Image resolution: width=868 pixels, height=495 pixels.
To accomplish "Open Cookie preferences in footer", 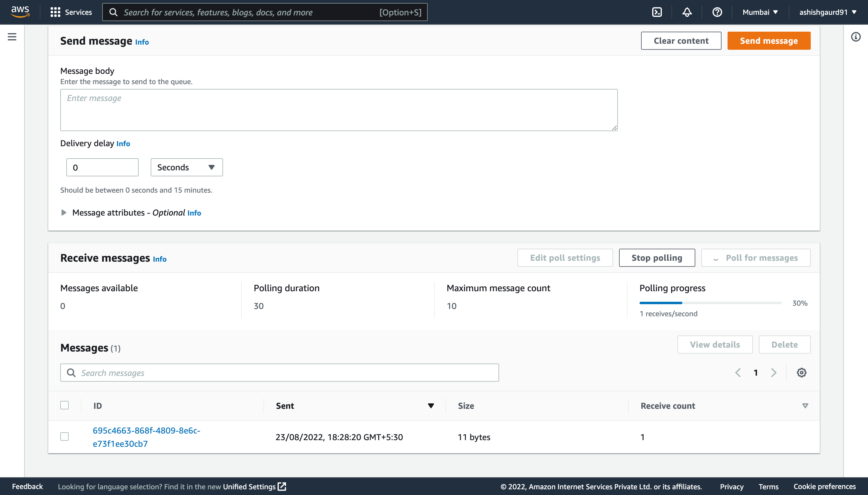I will coord(825,487).
